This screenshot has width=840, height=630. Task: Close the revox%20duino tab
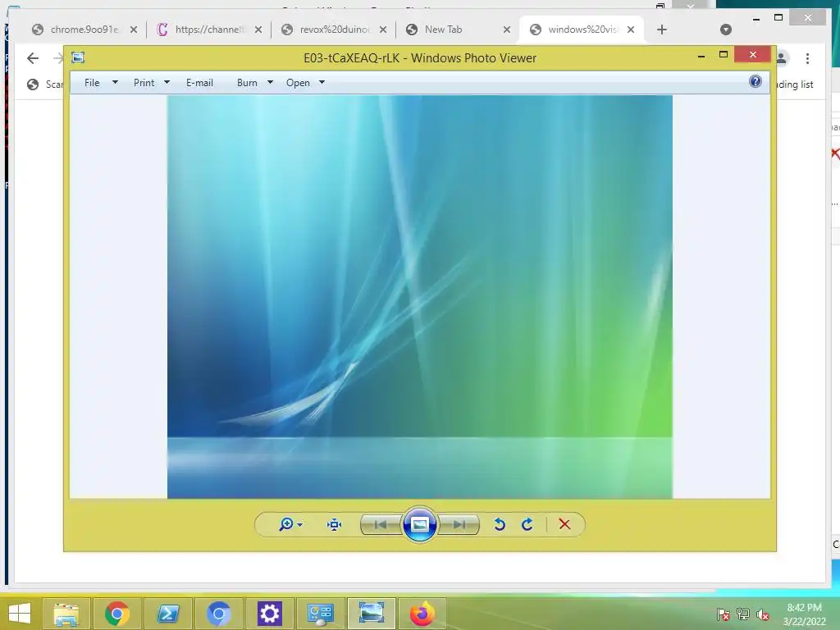383,30
